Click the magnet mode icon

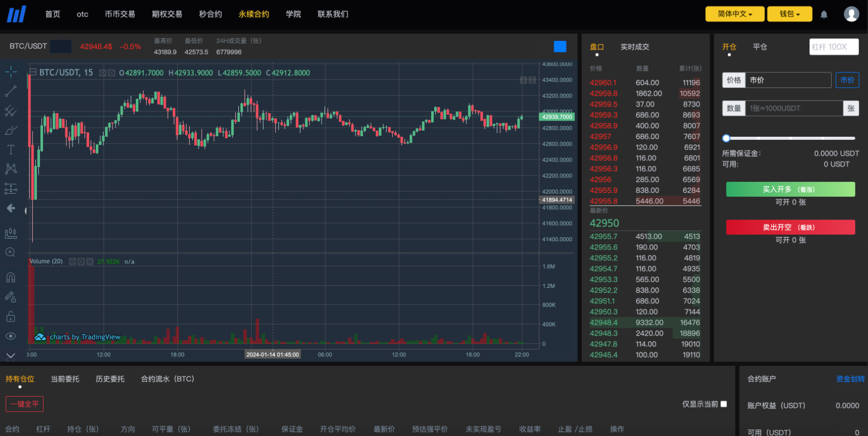[11, 278]
